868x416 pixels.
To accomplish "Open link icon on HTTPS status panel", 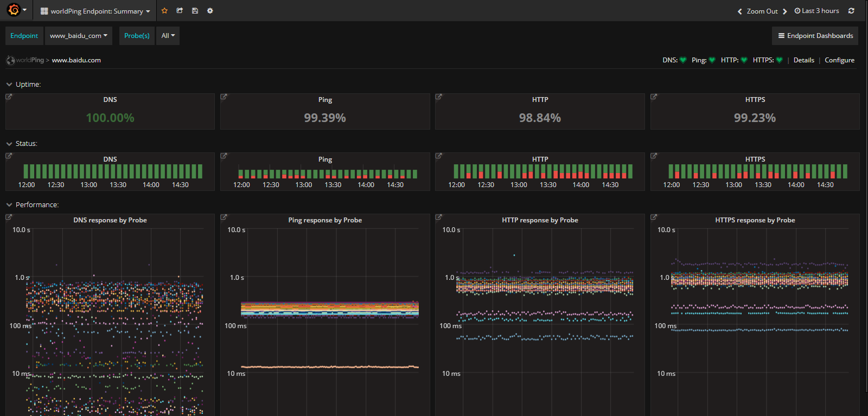I will (654, 156).
